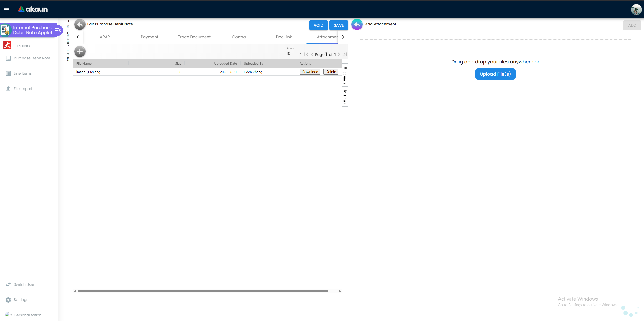Click the VOID button
This screenshot has width=644, height=321.
[318, 25]
